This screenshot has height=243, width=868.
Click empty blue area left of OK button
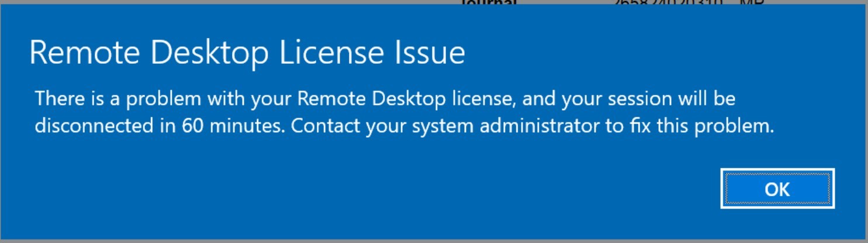coord(409,189)
